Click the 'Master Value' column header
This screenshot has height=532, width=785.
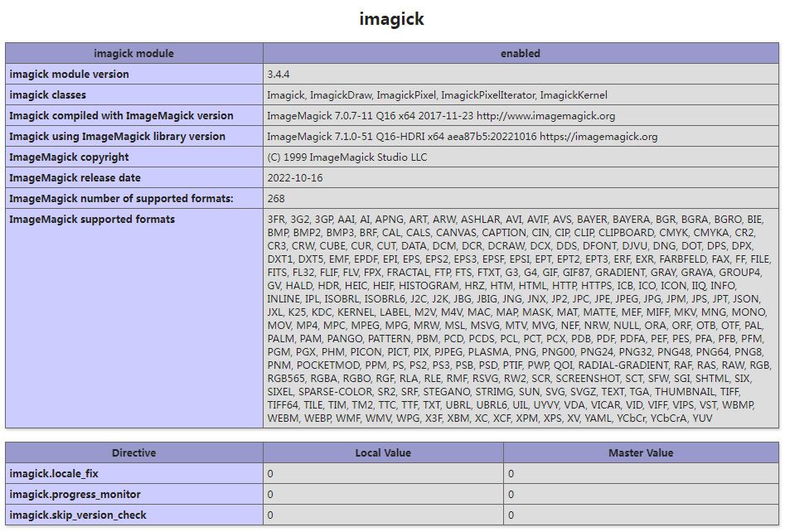click(x=641, y=453)
